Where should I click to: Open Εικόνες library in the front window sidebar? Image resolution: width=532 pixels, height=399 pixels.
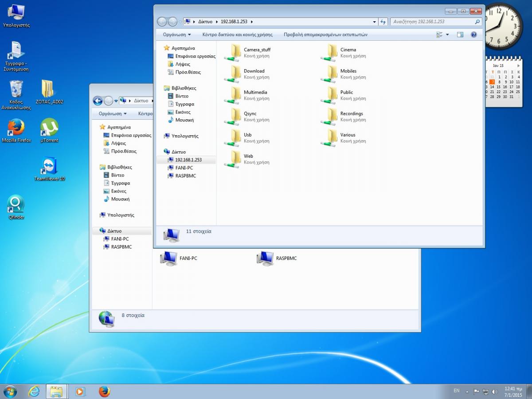click(x=180, y=112)
